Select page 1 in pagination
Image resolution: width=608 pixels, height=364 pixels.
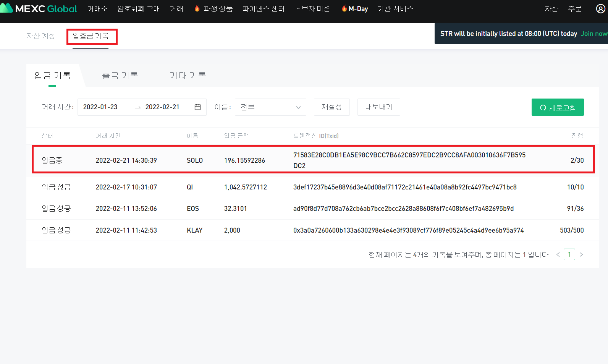[569, 254]
